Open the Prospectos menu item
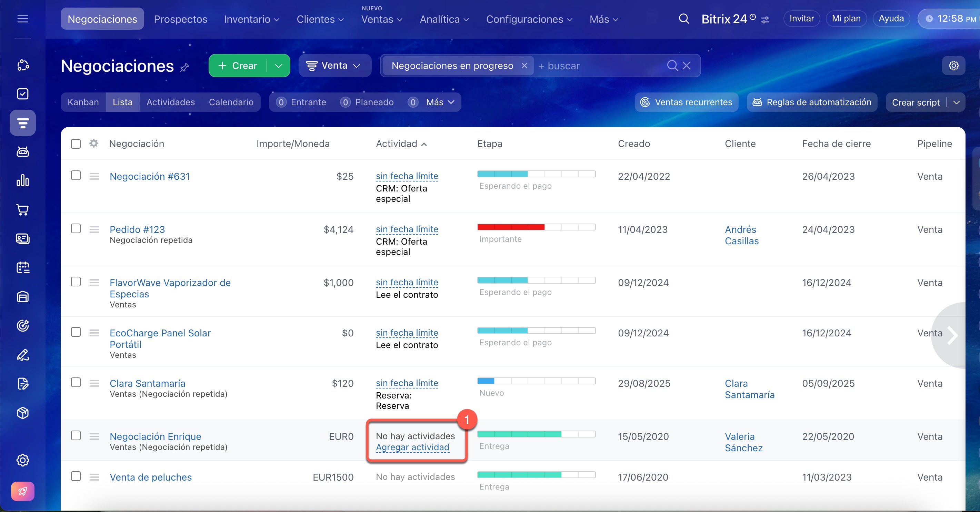Image resolution: width=980 pixels, height=512 pixels. (180, 19)
